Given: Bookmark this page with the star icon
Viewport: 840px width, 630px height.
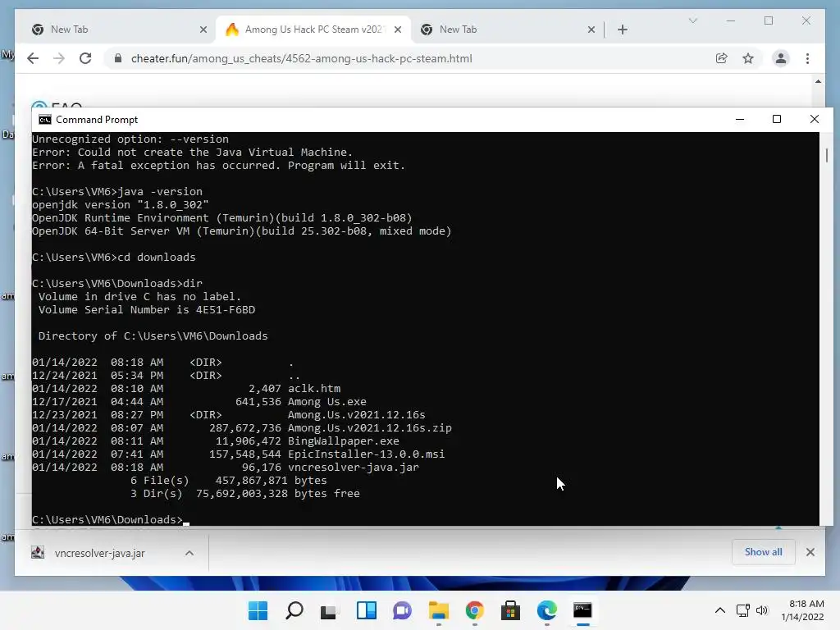Looking at the screenshot, I should [748, 58].
